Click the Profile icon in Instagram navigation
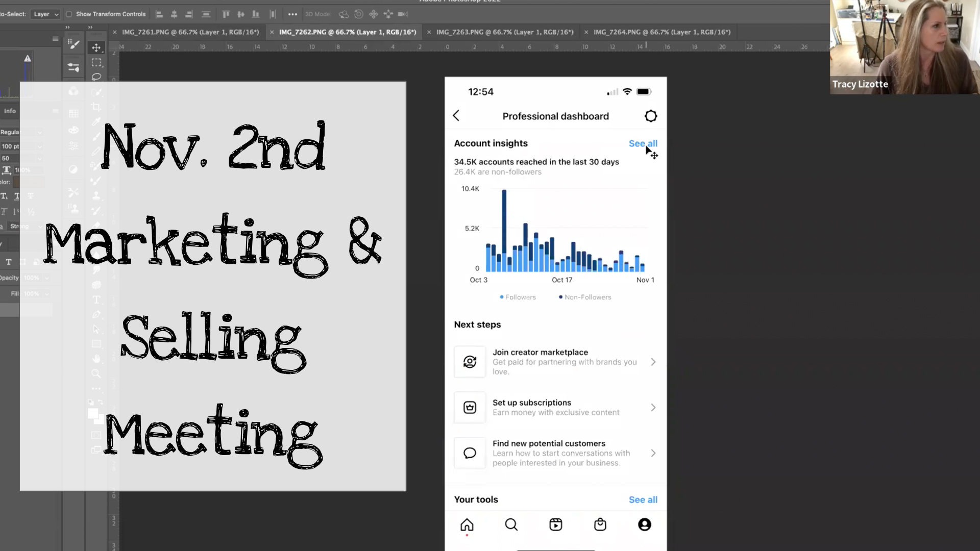 coord(645,524)
